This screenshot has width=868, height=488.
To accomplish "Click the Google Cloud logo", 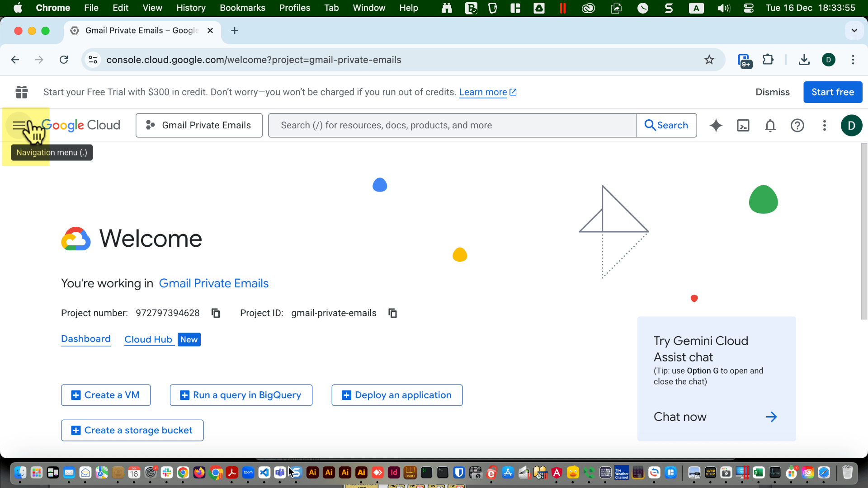I will point(81,125).
